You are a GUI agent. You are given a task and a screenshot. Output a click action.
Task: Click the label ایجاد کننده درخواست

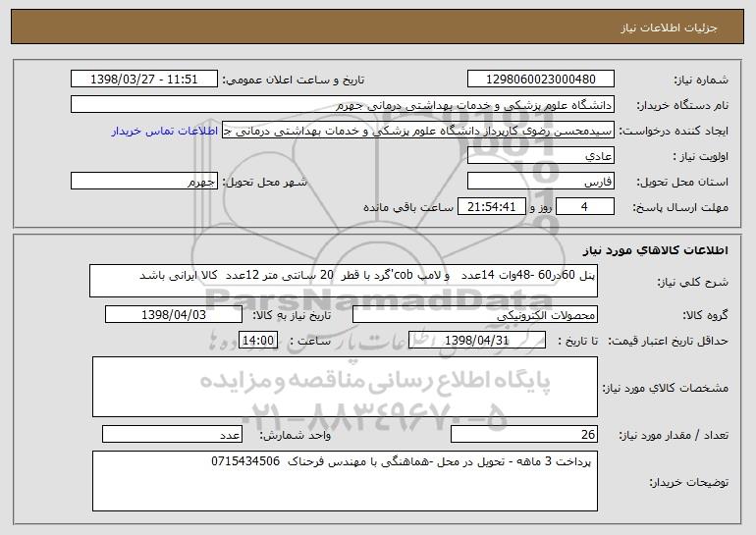(x=674, y=132)
